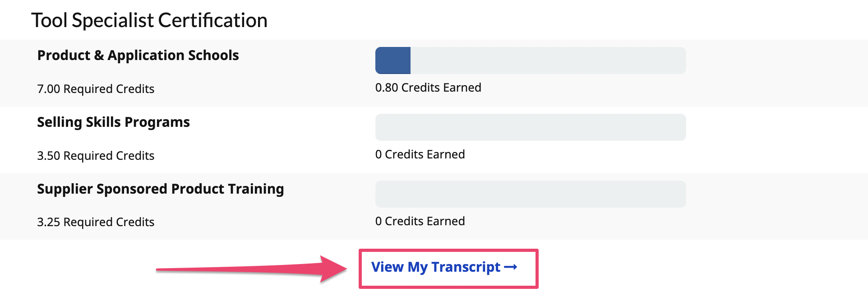Click the Product & Application Schools heading
The width and height of the screenshot is (868, 297).
pyautogui.click(x=138, y=55)
